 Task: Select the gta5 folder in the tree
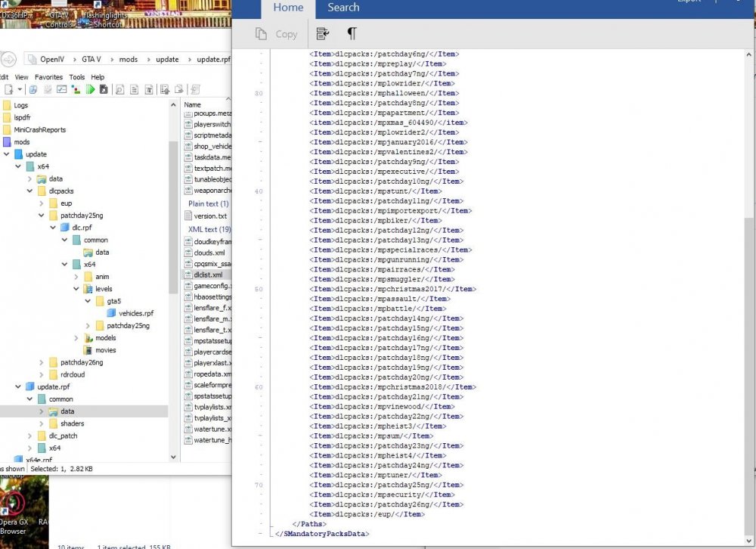click(114, 301)
